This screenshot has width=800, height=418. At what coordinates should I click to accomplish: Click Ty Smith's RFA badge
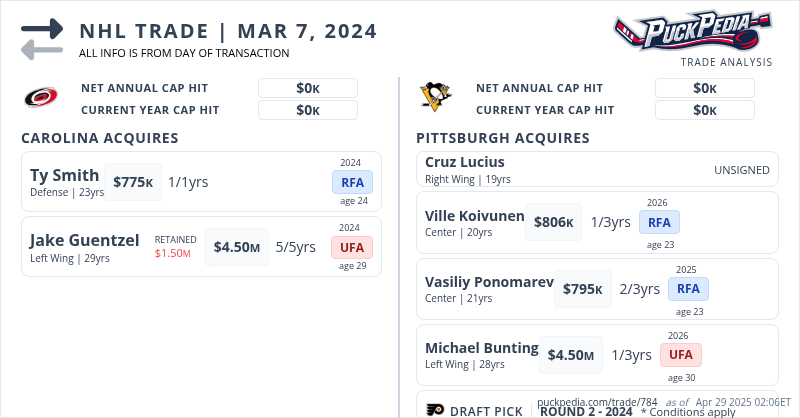(x=352, y=182)
